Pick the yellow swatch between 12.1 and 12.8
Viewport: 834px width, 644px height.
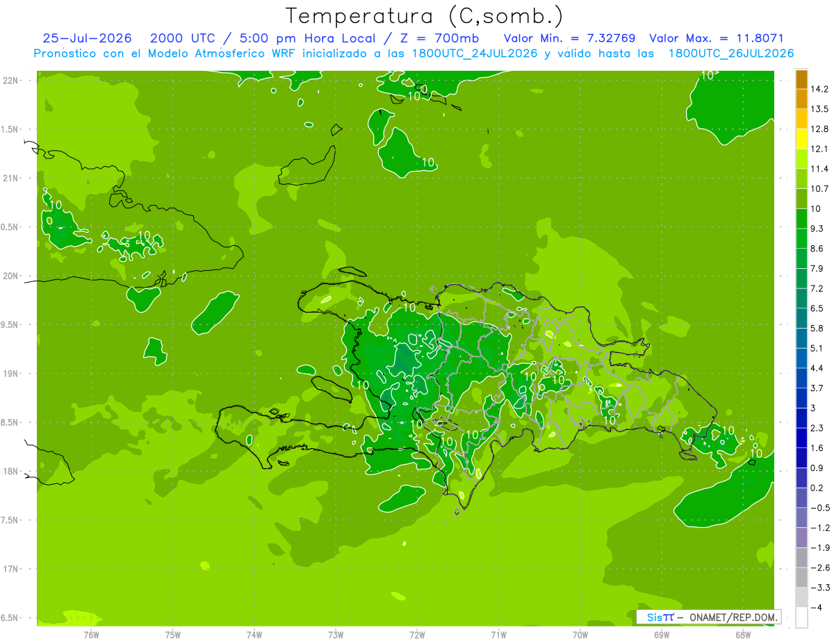801,139
